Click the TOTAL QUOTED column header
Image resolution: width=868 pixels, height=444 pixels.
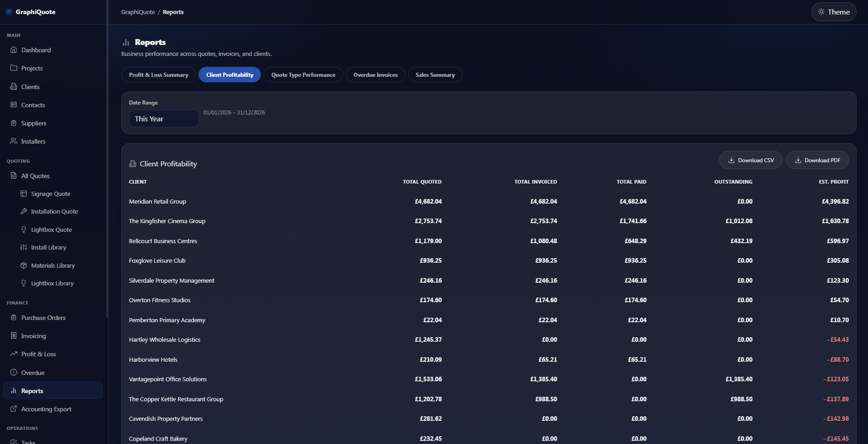pyautogui.click(x=422, y=182)
